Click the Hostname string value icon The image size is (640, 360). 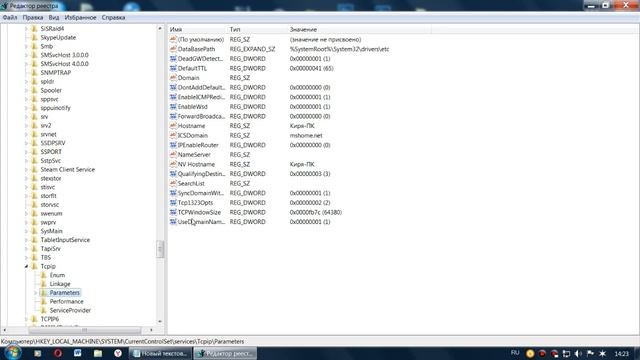tap(173, 126)
